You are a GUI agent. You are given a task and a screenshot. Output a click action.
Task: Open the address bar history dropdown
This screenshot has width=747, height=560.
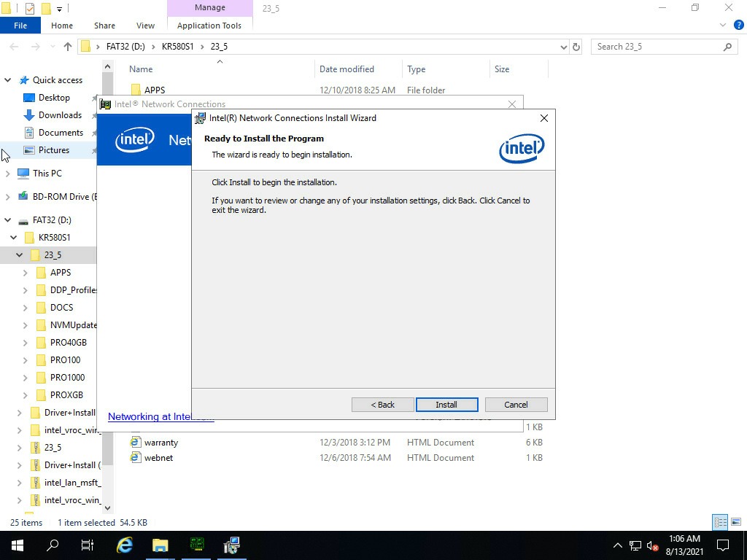coord(564,47)
